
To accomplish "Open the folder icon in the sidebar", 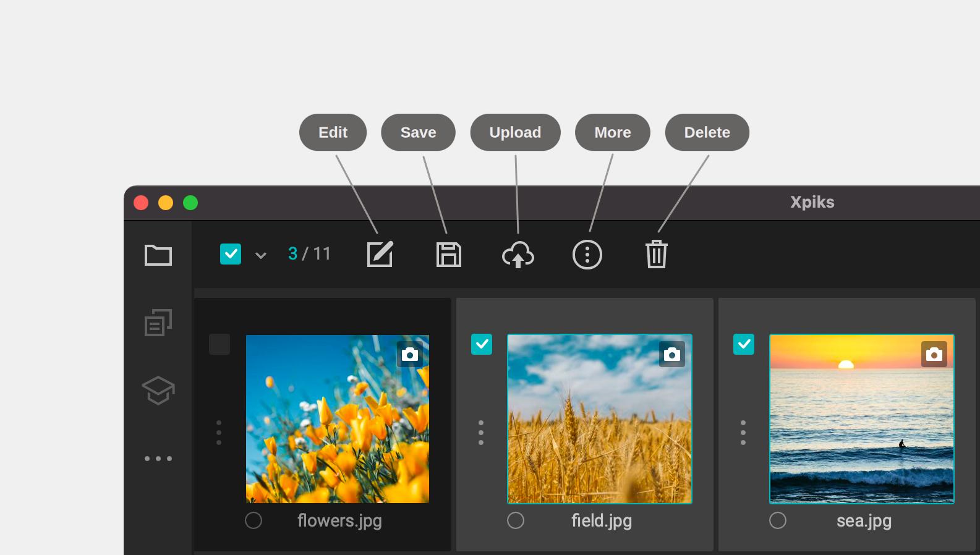I will [158, 255].
